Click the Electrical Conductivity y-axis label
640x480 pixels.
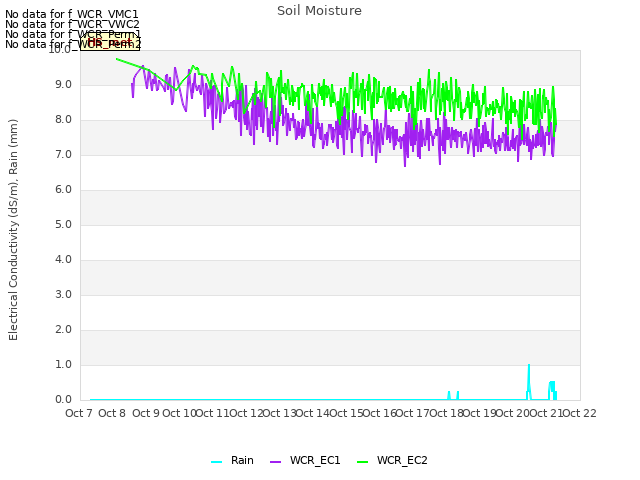pos(13,230)
